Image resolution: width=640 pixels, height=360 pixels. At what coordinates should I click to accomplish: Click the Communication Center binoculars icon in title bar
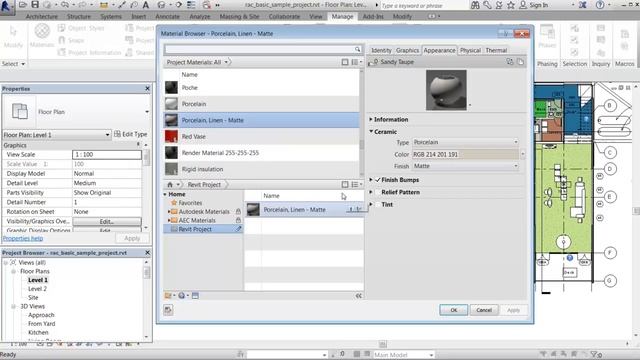tap(475, 5)
